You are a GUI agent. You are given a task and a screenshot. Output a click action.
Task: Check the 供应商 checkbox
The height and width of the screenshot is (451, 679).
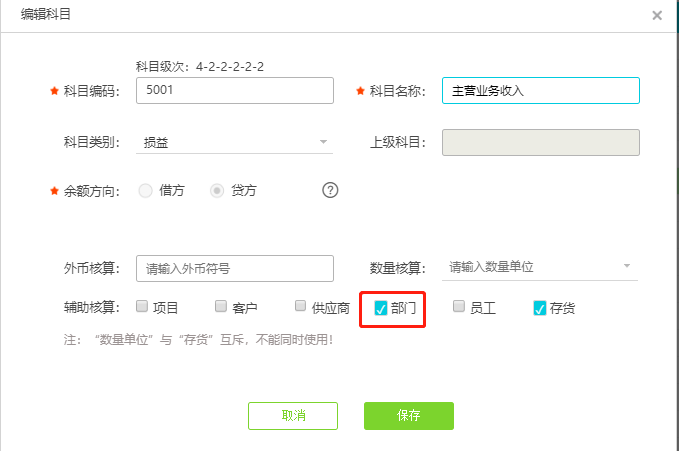(302, 307)
